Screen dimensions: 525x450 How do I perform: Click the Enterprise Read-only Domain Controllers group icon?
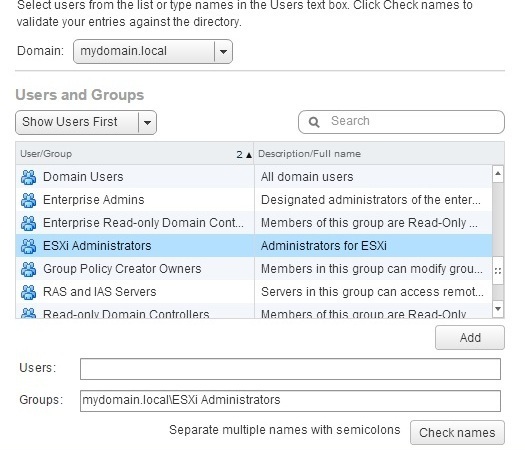(x=28, y=223)
